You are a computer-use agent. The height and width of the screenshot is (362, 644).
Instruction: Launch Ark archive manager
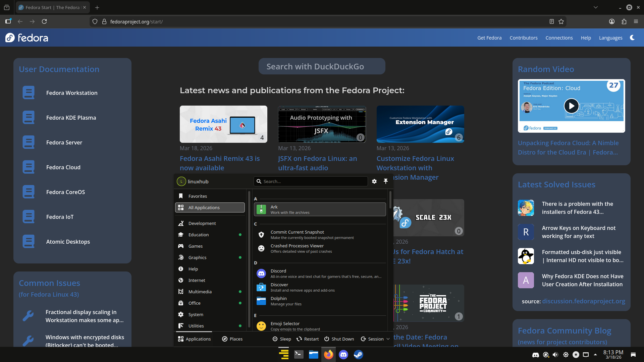[320, 209]
